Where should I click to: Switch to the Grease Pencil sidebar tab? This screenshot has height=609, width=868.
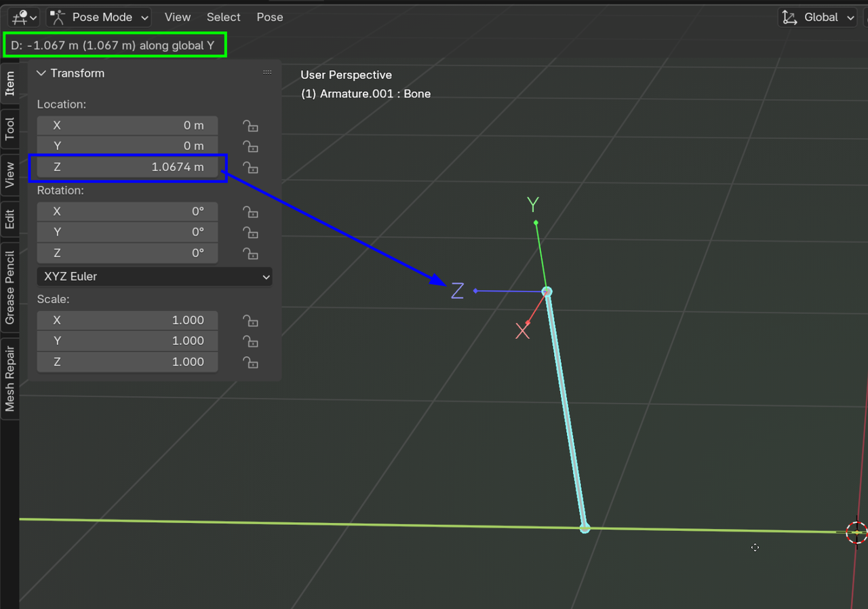[x=9, y=288]
